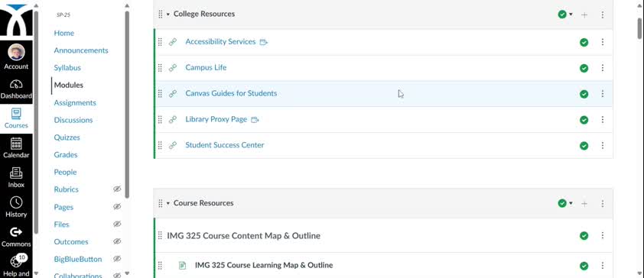Click drag handle beside Library Proxy Page

pos(160,120)
